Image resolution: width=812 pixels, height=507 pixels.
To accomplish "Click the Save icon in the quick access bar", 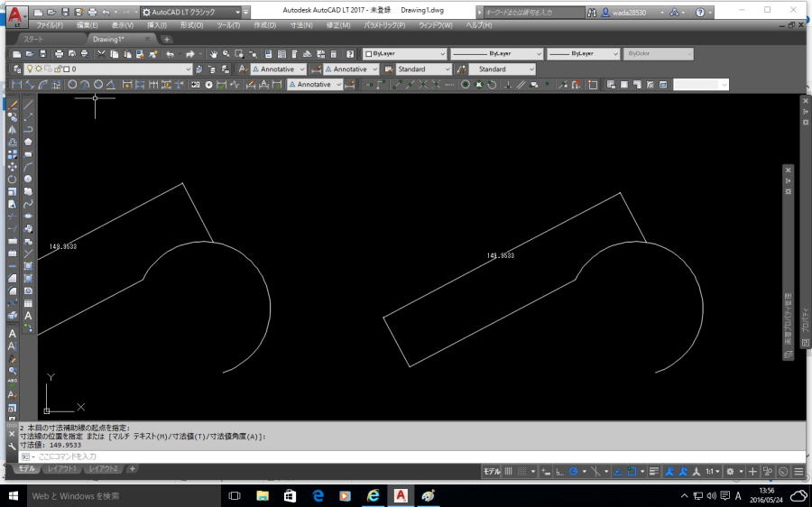I will point(65,12).
